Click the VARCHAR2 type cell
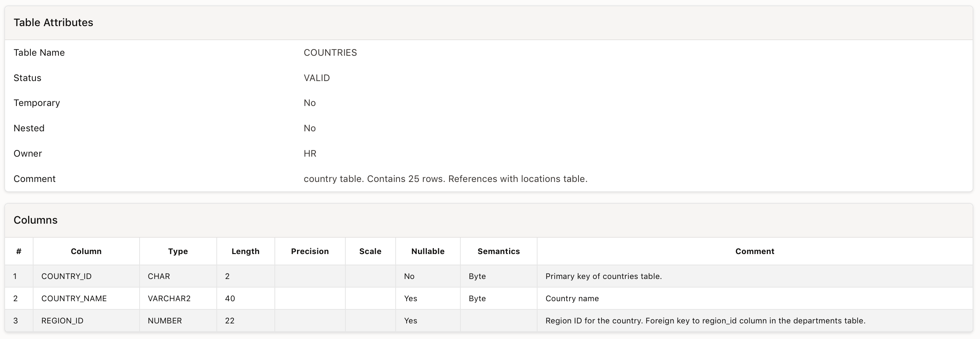 pyautogui.click(x=178, y=298)
